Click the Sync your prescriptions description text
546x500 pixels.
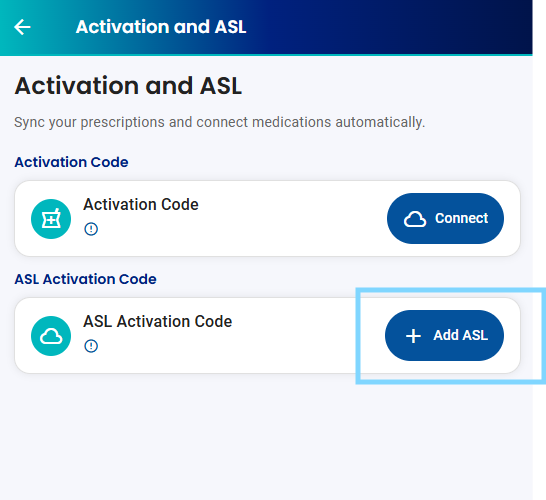219,122
